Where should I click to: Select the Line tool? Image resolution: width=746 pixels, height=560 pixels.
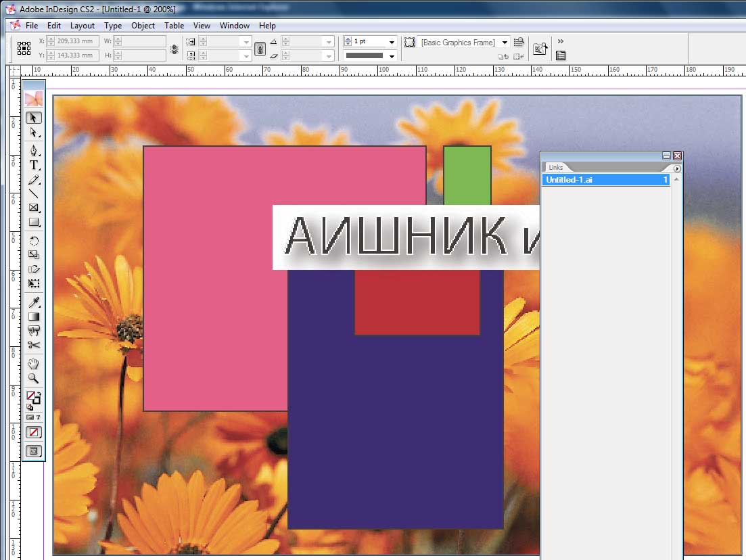click(33, 193)
